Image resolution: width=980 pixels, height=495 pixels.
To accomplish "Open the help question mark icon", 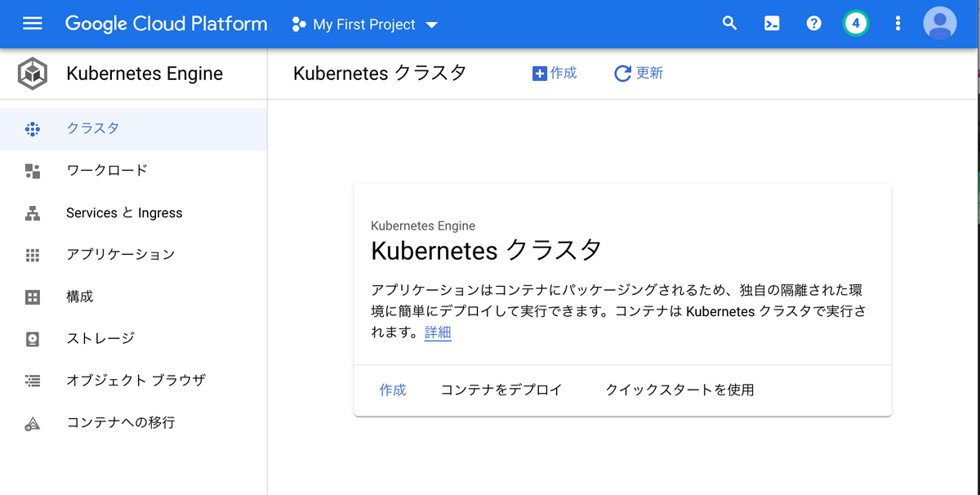I will pos(813,24).
